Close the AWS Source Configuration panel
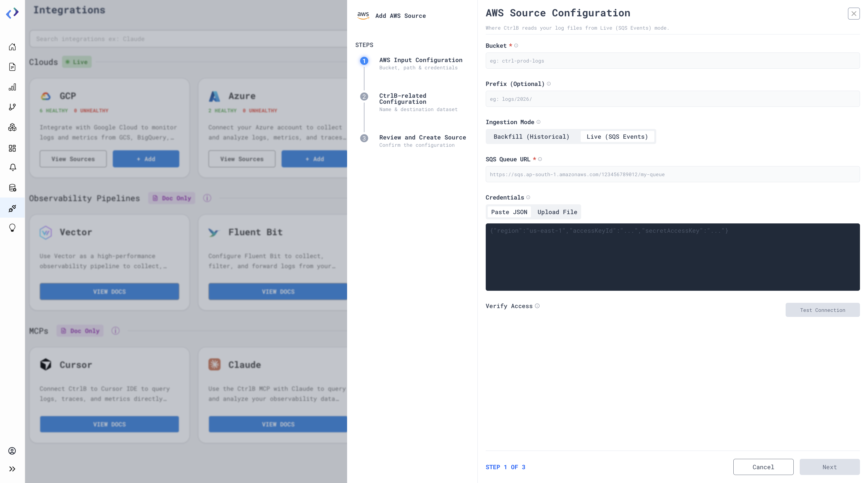Image resolution: width=868 pixels, height=483 pixels. pyautogui.click(x=853, y=14)
